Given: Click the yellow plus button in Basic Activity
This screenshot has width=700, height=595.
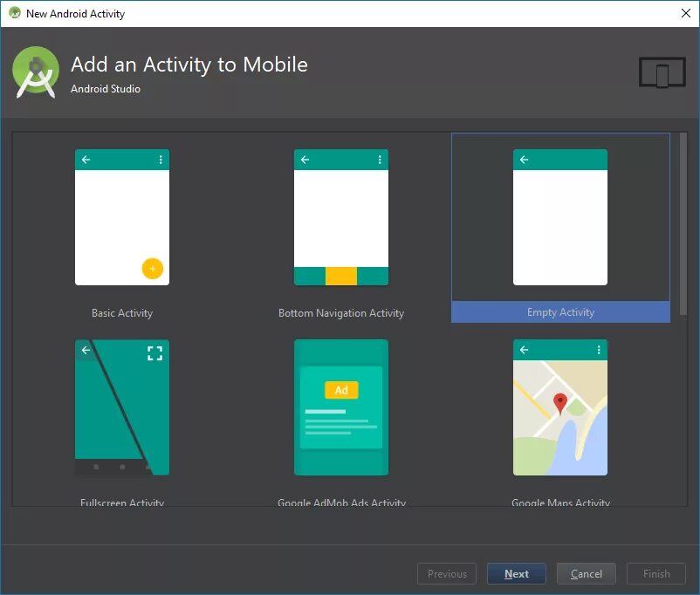Looking at the screenshot, I should pos(152,269).
